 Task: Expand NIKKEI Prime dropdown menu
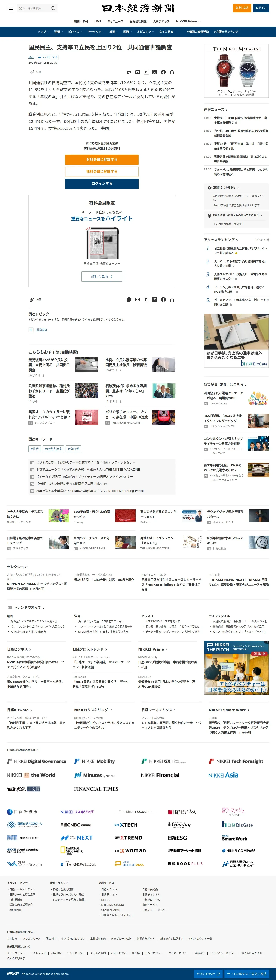188,21
